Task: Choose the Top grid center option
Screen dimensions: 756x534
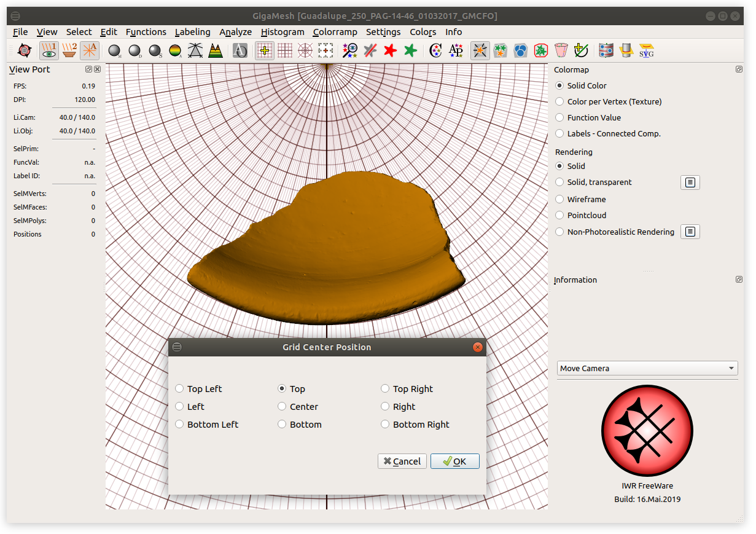Action: pyautogui.click(x=291, y=389)
